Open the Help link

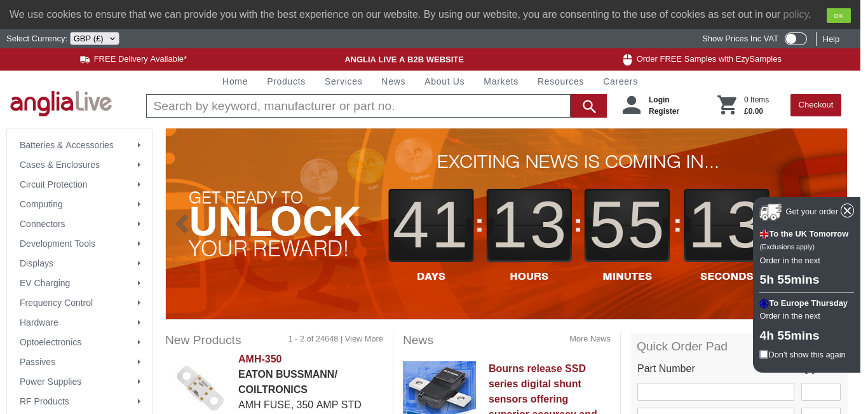coord(831,39)
